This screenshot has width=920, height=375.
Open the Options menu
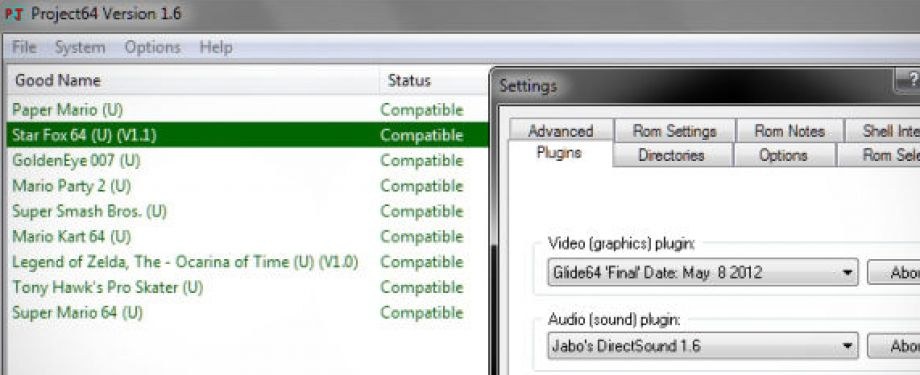(153, 48)
